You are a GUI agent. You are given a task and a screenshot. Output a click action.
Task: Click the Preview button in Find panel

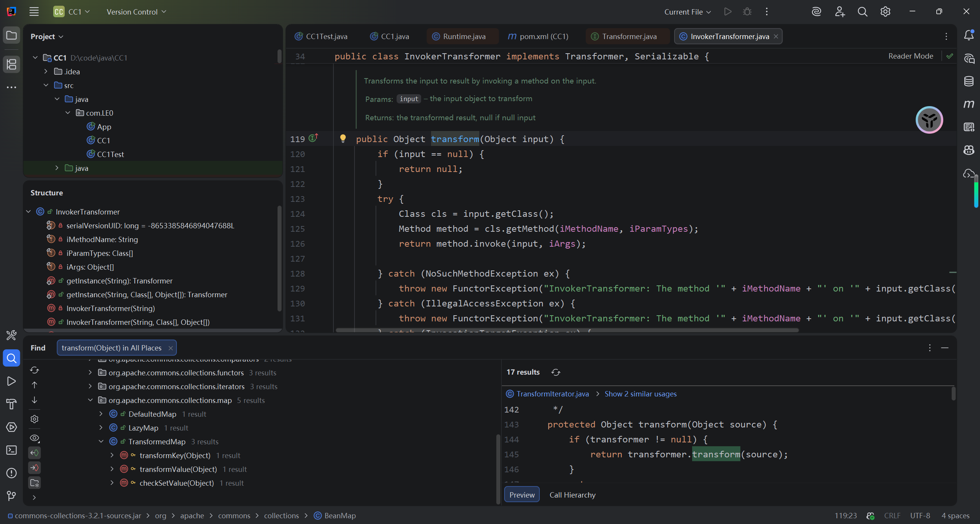(522, 495)
